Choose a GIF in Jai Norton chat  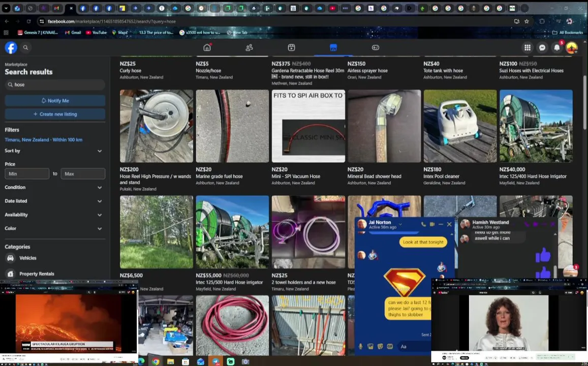tap(390, 347)
